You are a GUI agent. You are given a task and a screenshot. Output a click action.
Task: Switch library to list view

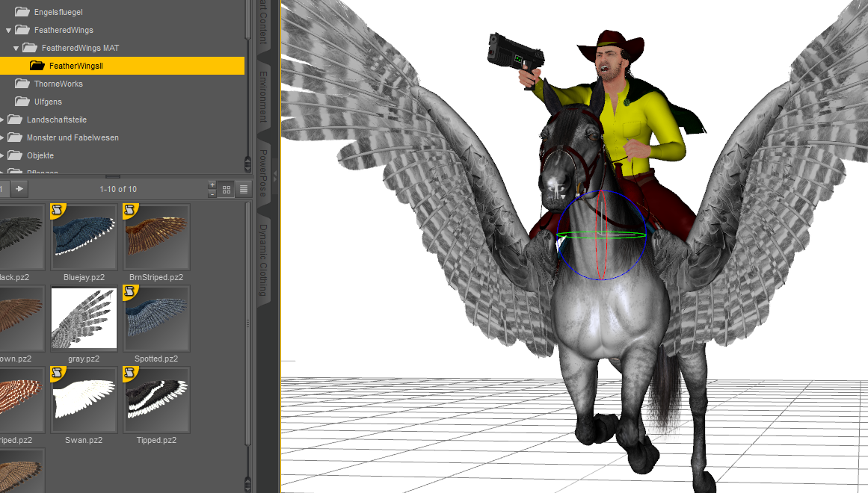point(244,189)
